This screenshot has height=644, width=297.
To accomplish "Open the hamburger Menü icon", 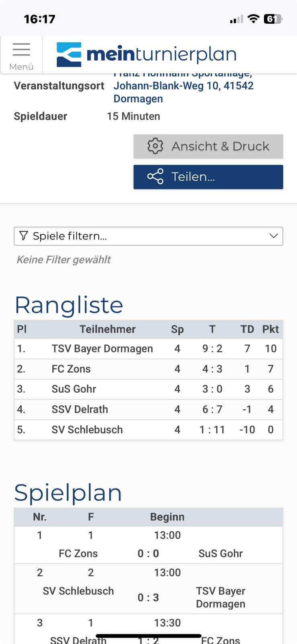I will click(x=21, y=49).
